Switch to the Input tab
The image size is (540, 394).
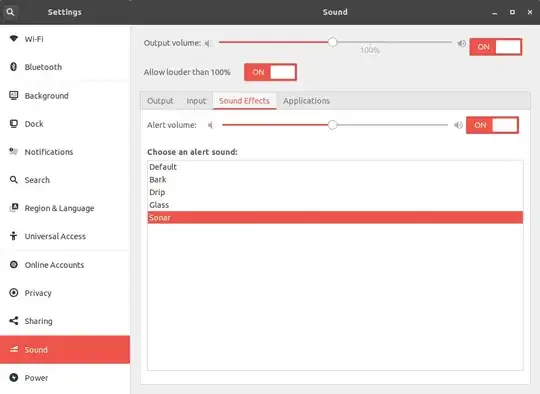tap(196, 101)
